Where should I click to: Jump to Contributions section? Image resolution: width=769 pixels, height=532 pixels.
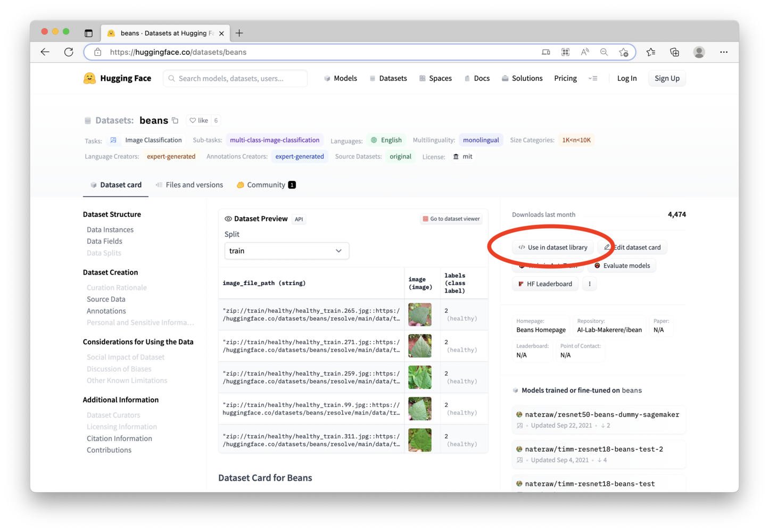point(109,450)
